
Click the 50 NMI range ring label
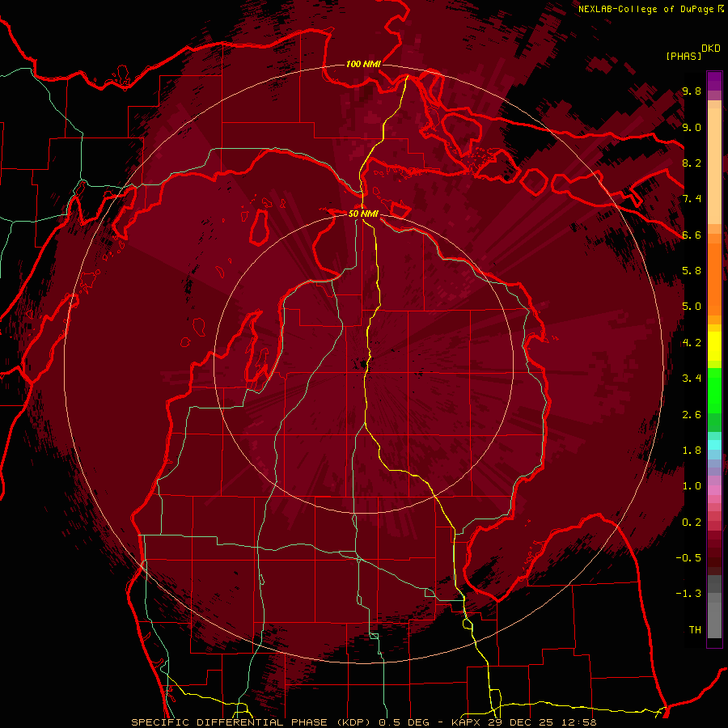click(x=363, y=214)
